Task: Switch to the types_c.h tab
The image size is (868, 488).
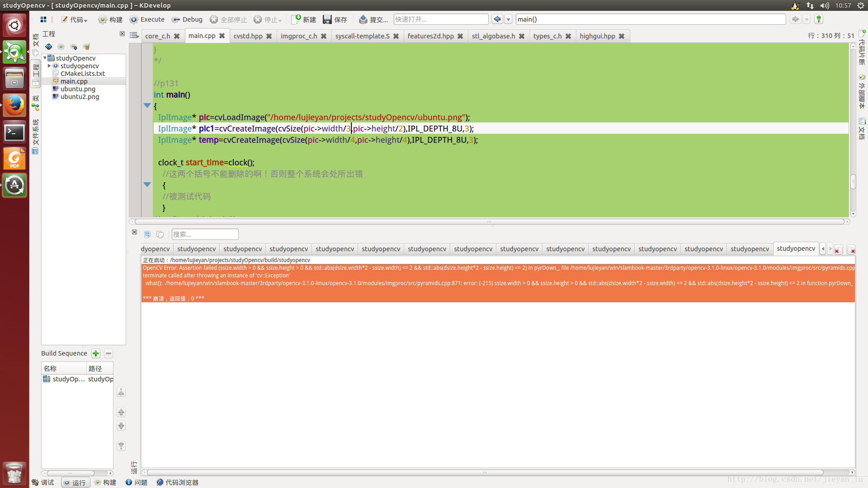Action: [x=547, y=36]
